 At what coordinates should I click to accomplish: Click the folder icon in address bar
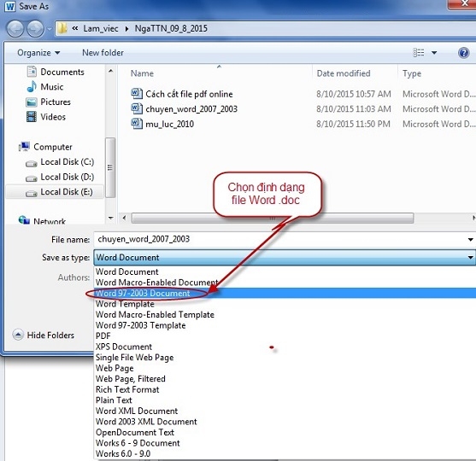[x=62, y=28]
